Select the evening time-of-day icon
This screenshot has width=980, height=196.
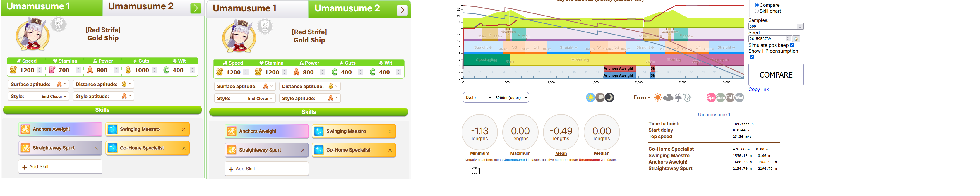pyautogui.click(x=600, y=98)
